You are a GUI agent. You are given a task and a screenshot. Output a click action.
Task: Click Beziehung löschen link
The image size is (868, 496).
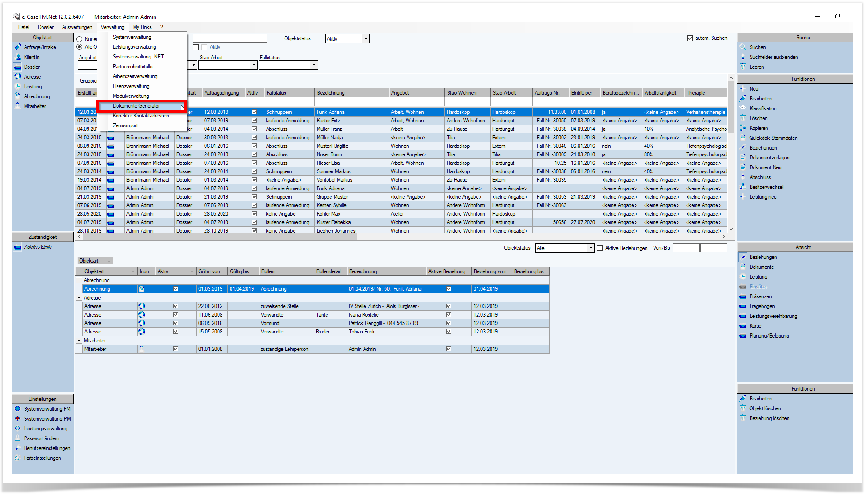tap(769, 418)
